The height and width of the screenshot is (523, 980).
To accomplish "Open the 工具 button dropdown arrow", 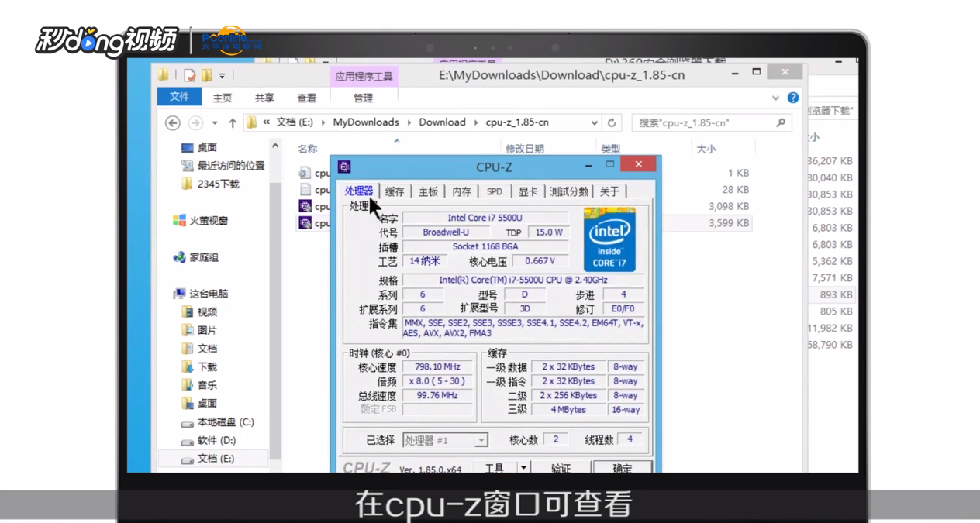I will [523, 468].
